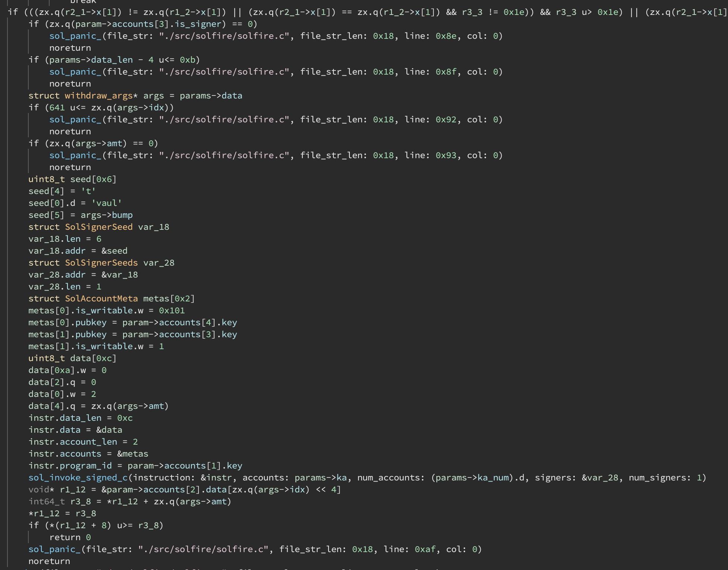Select the 'vaul' character constant
Screen dimensions: 728x570
[x=107, y=203]
